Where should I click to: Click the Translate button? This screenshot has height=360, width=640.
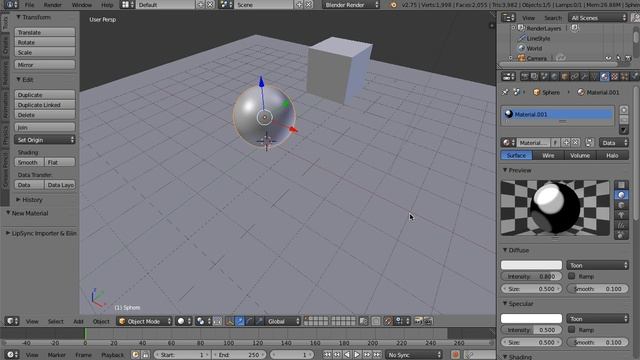tap(45, 32)
